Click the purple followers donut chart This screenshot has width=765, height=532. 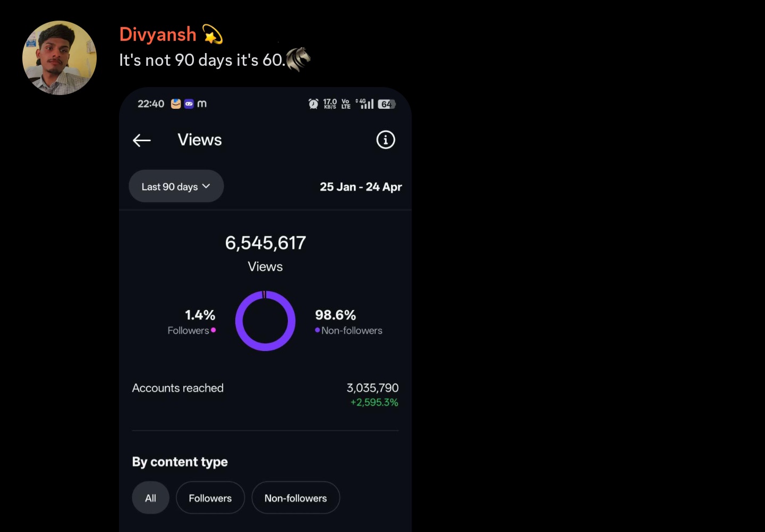(265, 321)
